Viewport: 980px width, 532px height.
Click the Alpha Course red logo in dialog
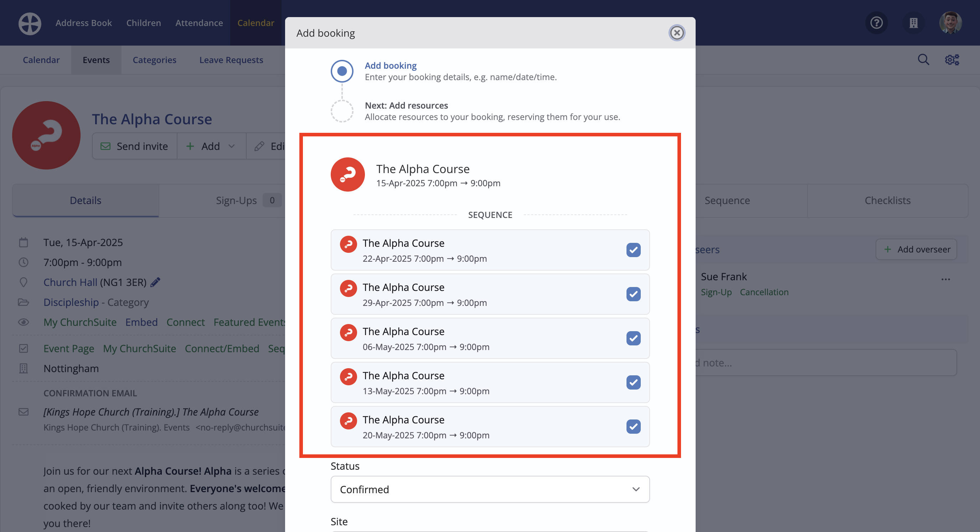(x=348, y=174)
